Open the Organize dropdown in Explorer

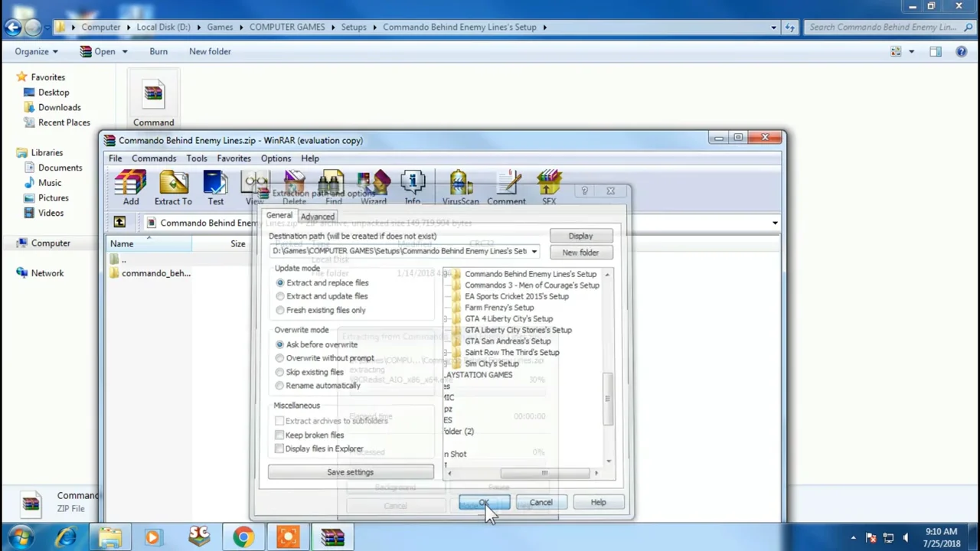pos(36,51)
